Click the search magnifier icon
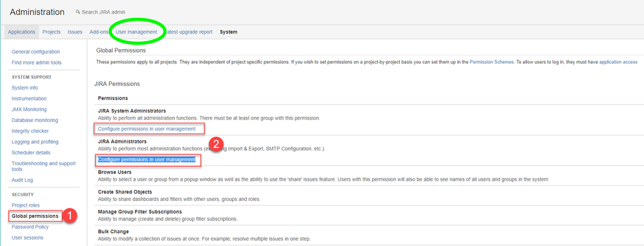 pyautogui.click(x=77, y=12)
